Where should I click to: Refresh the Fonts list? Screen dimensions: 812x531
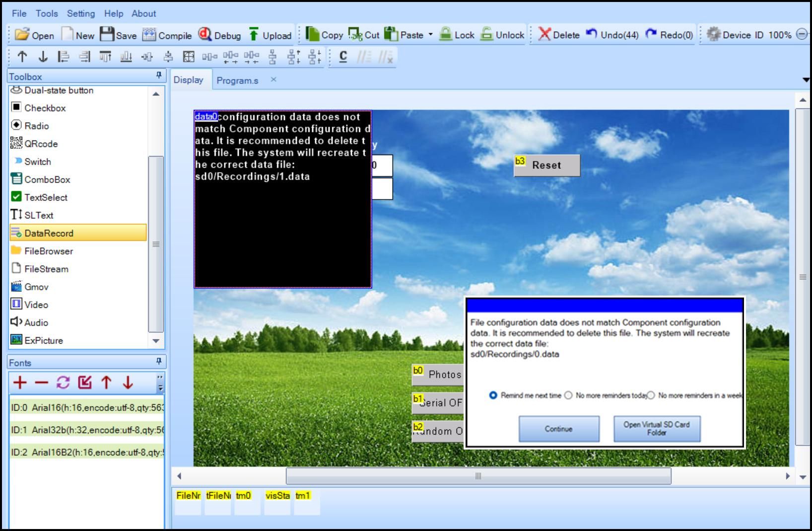click(x=63, y=382)
